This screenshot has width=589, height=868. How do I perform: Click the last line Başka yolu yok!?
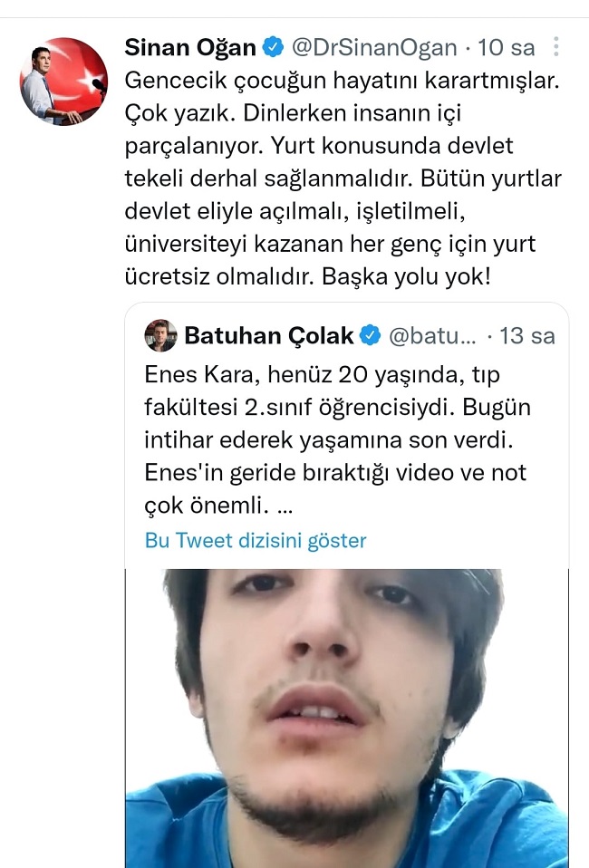pyautogui.click(x=406, y=276)
